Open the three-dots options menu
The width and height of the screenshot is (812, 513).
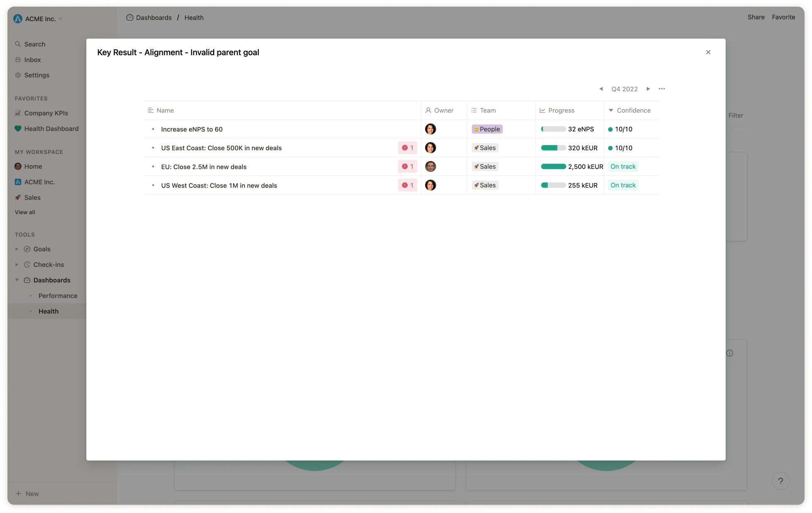tap(662, 89)
